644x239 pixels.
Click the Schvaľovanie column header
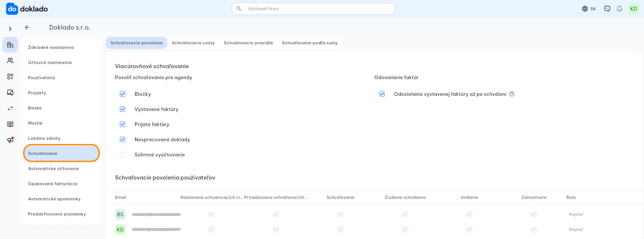pos(340,198)
